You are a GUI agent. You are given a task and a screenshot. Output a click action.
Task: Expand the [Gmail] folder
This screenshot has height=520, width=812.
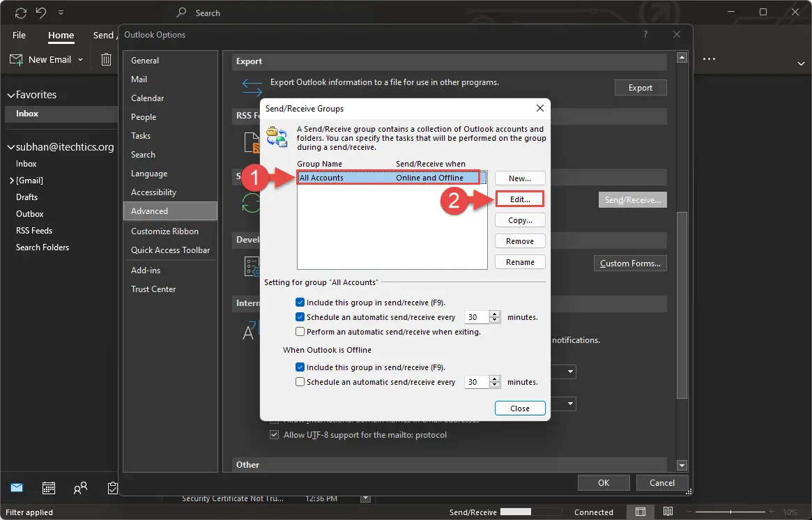click(x=11, y=181)
